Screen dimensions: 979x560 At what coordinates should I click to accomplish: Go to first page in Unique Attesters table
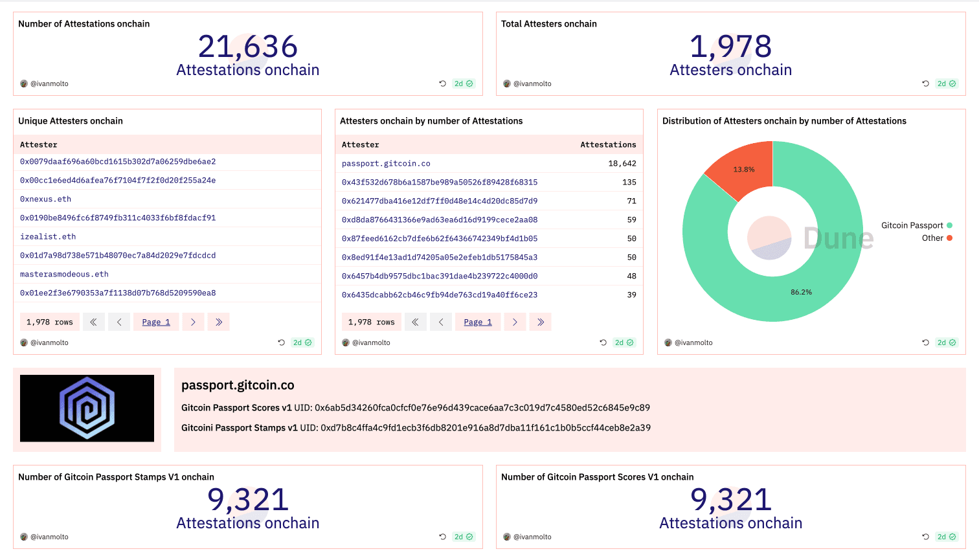[94, 322]
